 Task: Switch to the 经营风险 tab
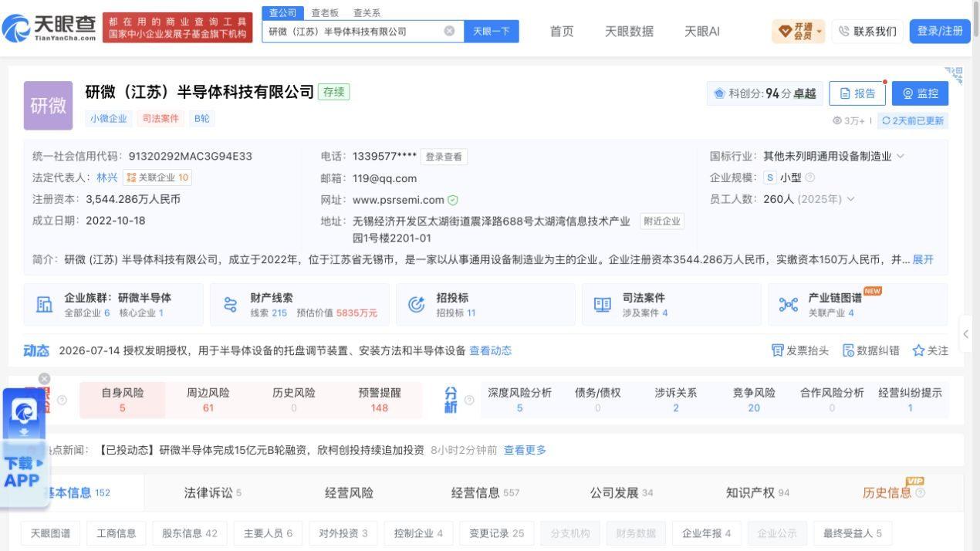point(349,492)
